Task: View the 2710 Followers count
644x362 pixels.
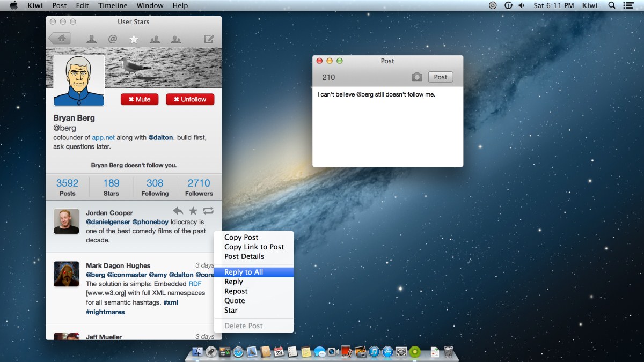Action: pos(199,188)
